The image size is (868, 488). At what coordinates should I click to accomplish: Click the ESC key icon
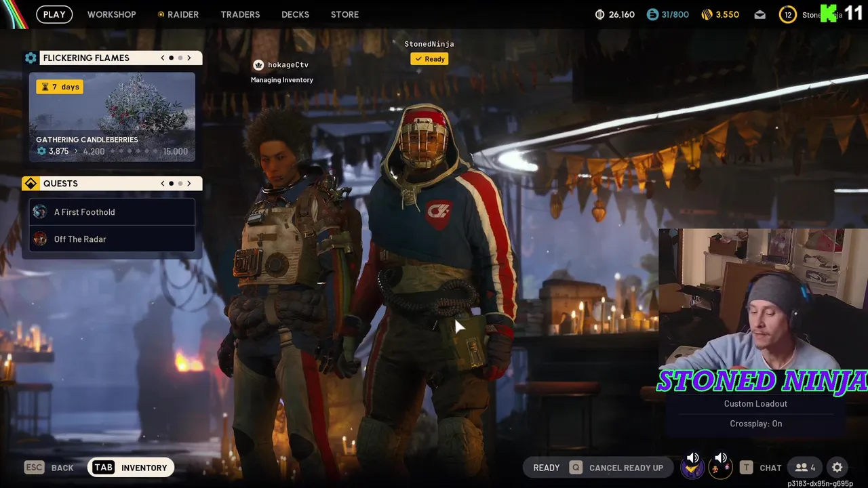tap(34, 467)
